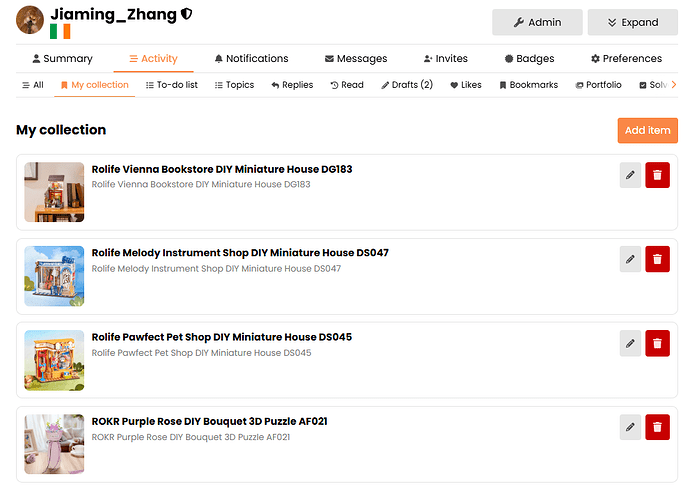Screen dimensions: 690x499
Task: Click the Vienna Bookstore thumbnail image
Action: tap(54, 192)
